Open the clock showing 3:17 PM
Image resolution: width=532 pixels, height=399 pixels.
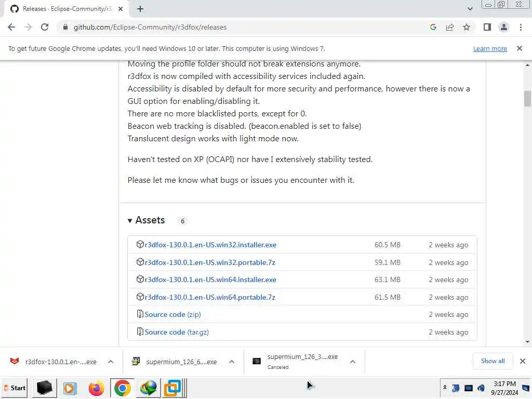point(504,388)
